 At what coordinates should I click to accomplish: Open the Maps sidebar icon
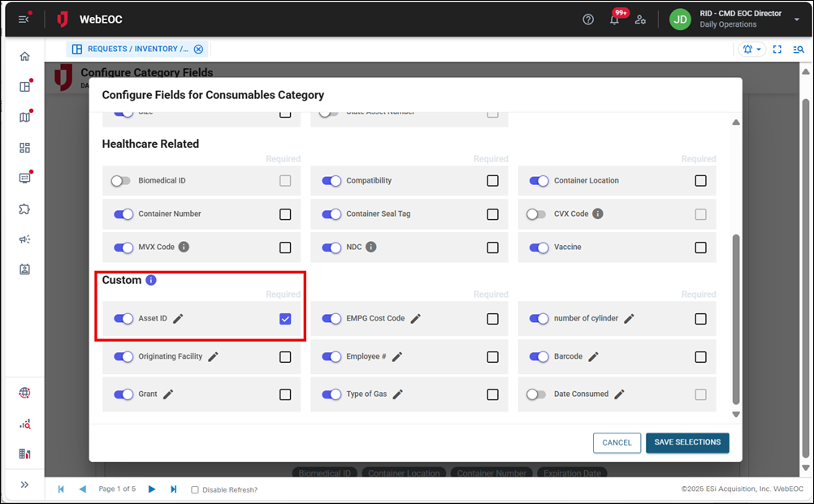(x=24, y=116)
